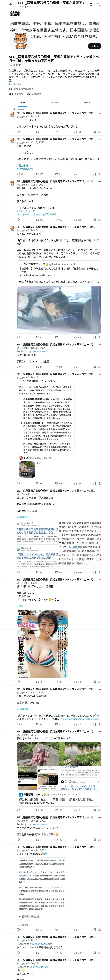
Task: Like the Oct 6, 2022 post with 3K likes
Action: point(58,174)
